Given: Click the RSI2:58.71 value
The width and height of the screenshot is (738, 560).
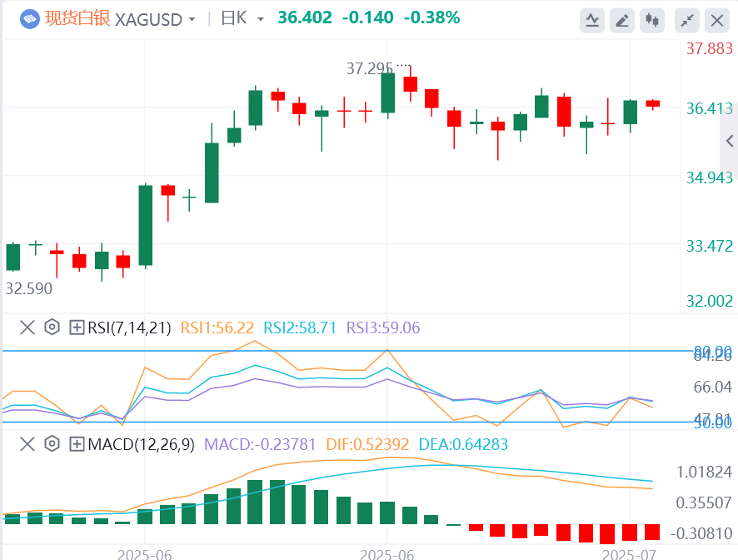Looking at the screenshot, I should click(x=300, y=327).
